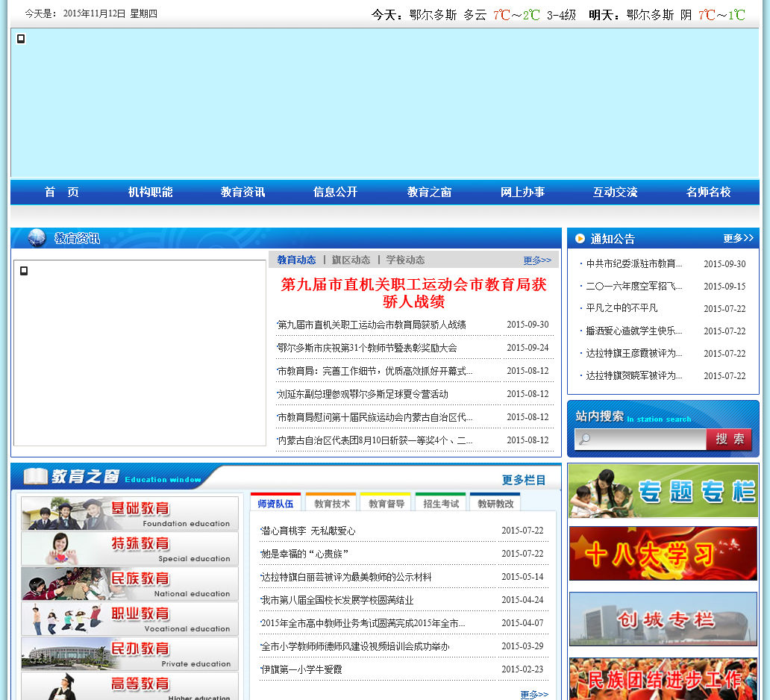Open 首页 in the navigation bar
The width and height of the screenshot is (770, 700).
click(62, 192)
